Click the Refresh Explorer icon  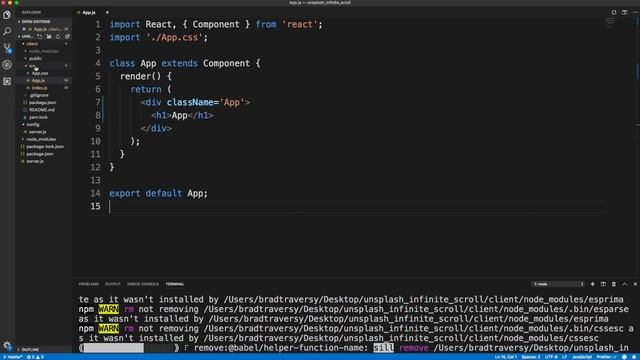click(58, 36)
